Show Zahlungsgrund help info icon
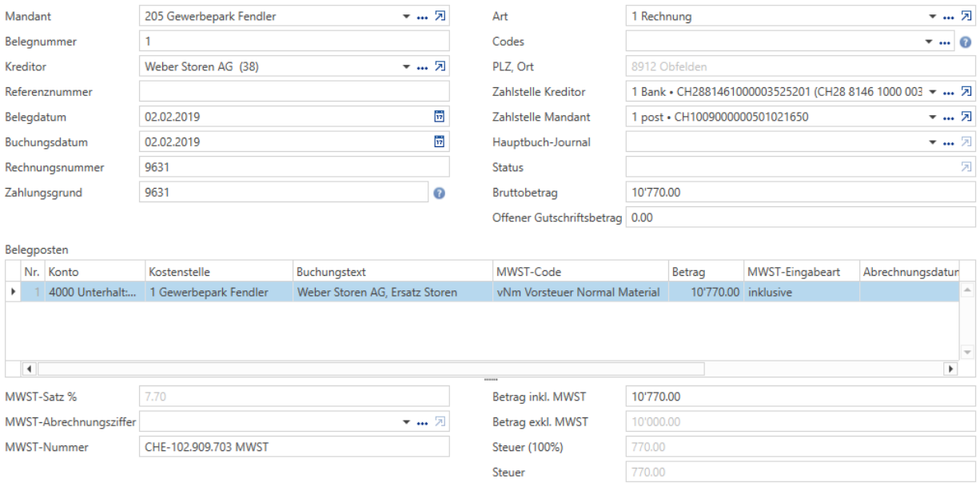 click(440, 193)
